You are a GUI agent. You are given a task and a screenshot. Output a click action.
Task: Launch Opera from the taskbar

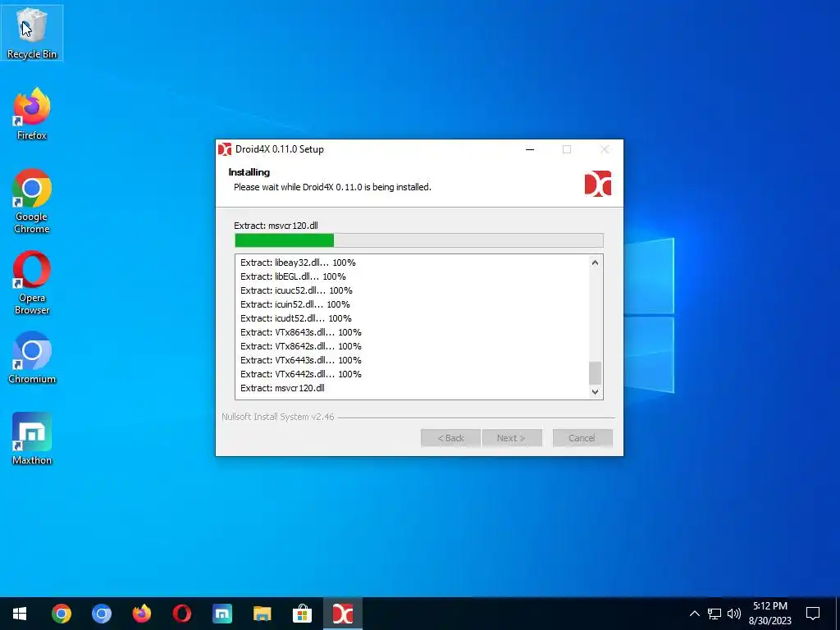181,614
